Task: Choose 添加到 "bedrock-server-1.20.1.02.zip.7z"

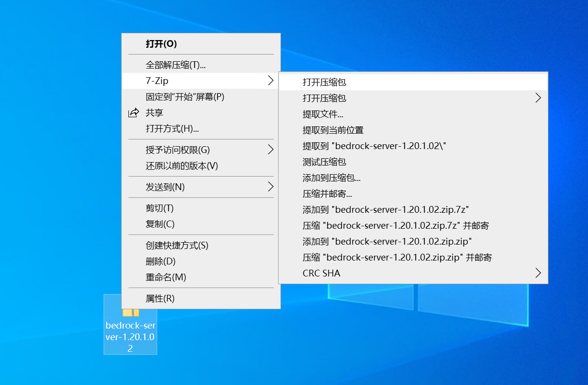Action: [386, 209]
